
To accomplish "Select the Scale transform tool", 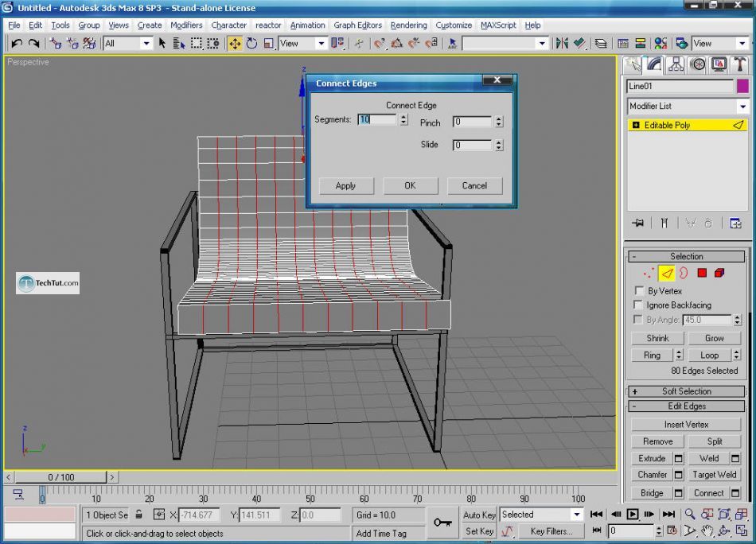I will click(x=268, y=44).
